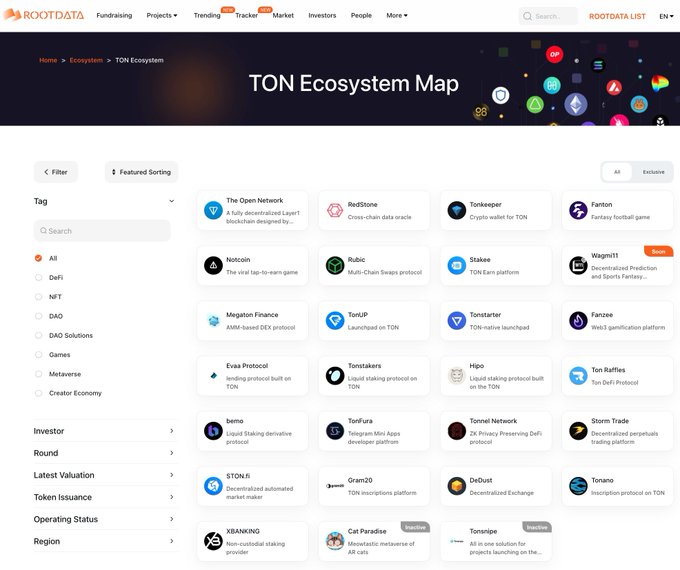Open the Projects dropdown menu
680x570 pixels.
click(x=162, y=15)
